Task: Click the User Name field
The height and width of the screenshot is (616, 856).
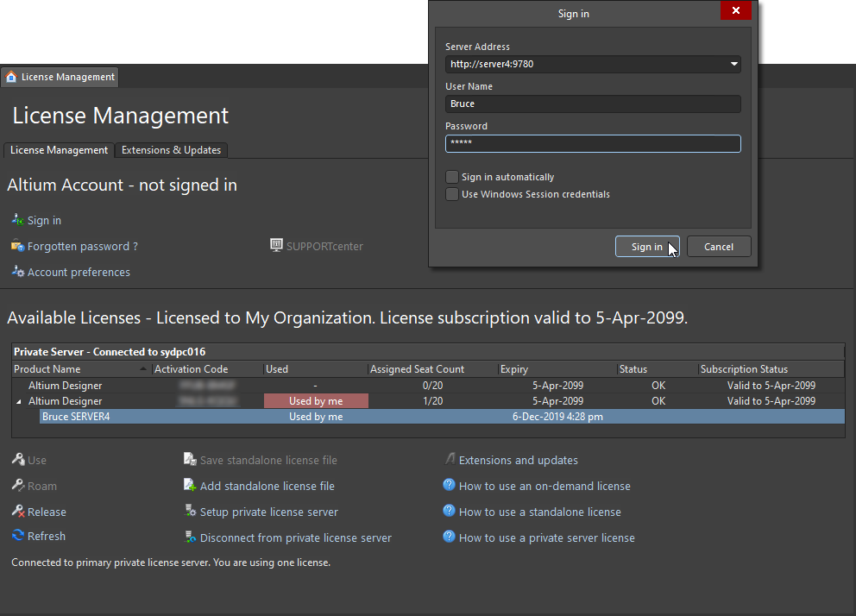Action: [x=593, y=104]
